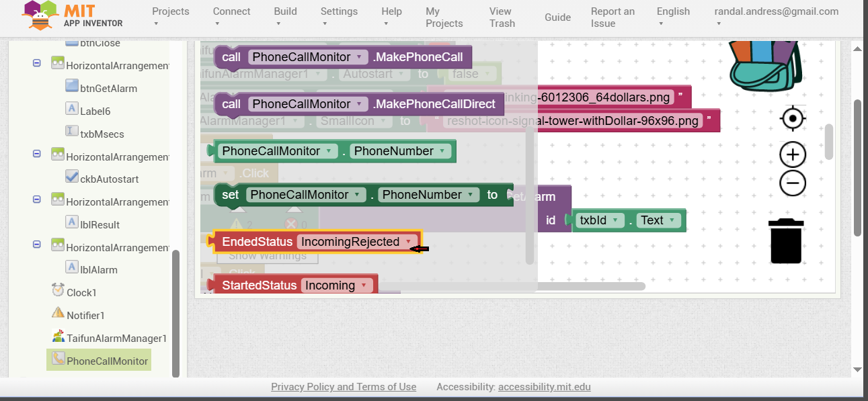Open the Build menu
Screen dimensions: 868x401
pos(285,17)
